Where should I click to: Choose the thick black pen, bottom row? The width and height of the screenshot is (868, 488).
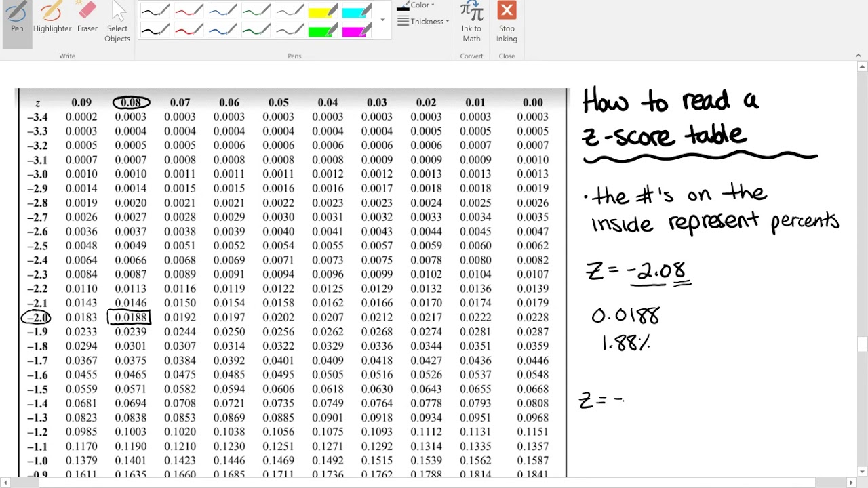click(155, 30)
